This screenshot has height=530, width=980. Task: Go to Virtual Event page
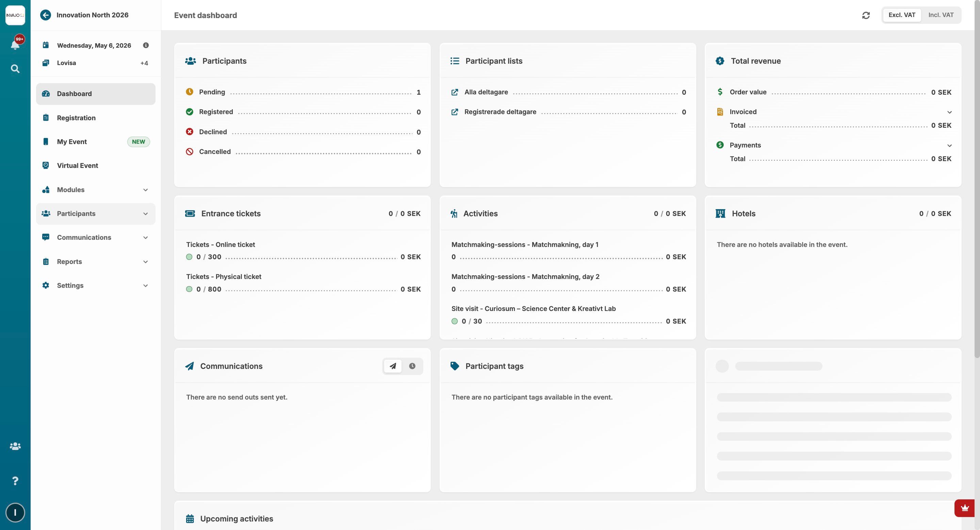coord(77,166)
